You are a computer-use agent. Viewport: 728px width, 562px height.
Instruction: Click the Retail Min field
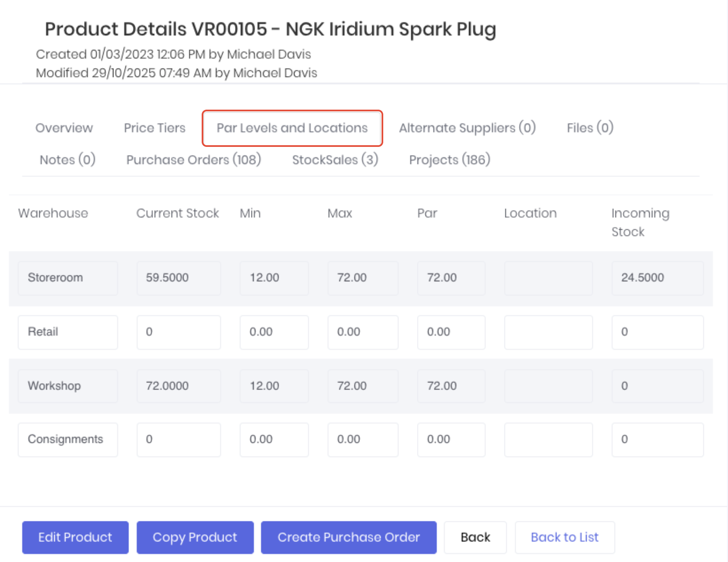[x=274, y=332]
